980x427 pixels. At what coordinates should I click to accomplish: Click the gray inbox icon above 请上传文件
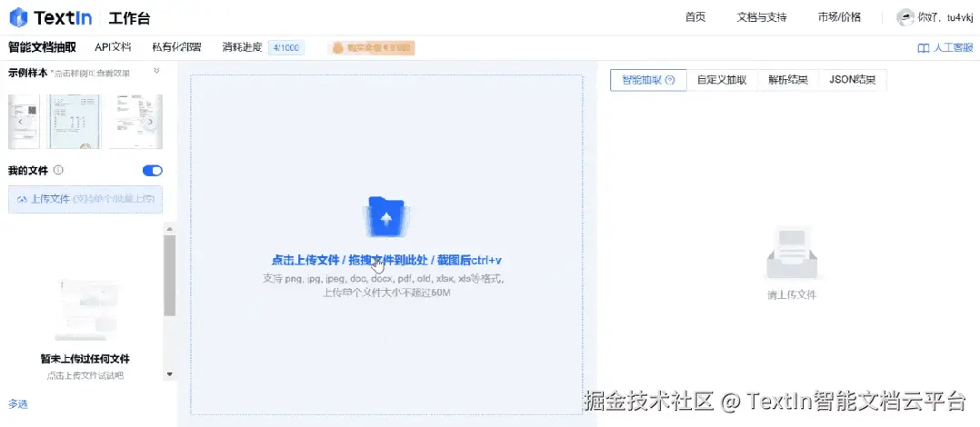pyautogui.click(x=791, y=253)
